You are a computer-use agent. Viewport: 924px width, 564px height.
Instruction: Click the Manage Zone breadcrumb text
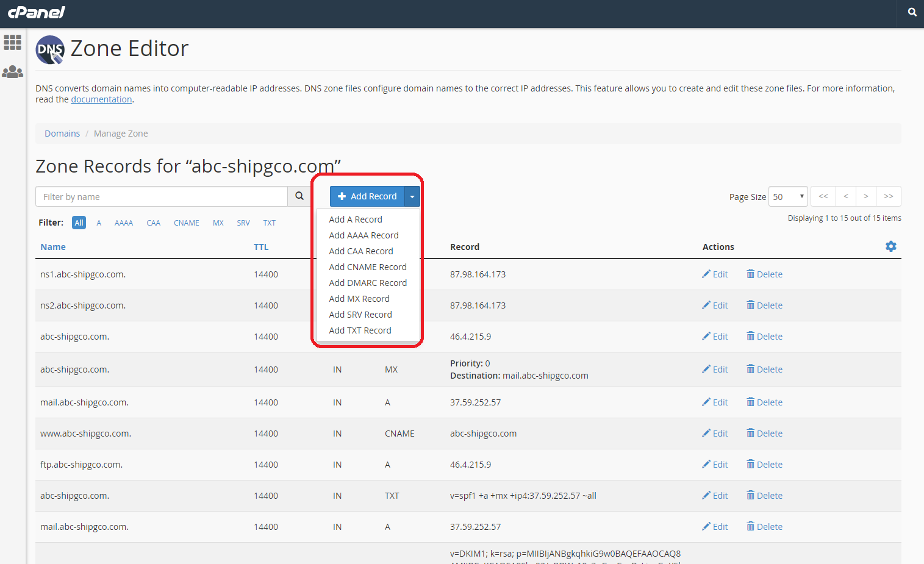pyautogui.click(x=121, y=134)
